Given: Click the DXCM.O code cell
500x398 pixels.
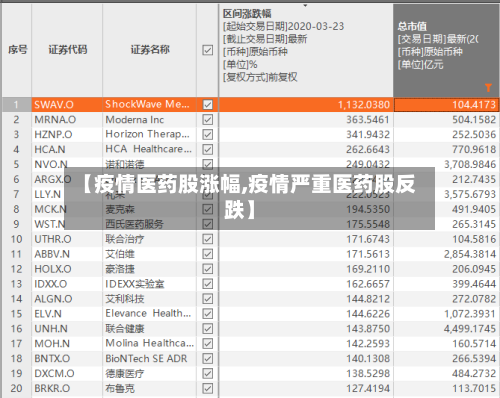Looking at the screenshot, I should click(x=67, y=373).
